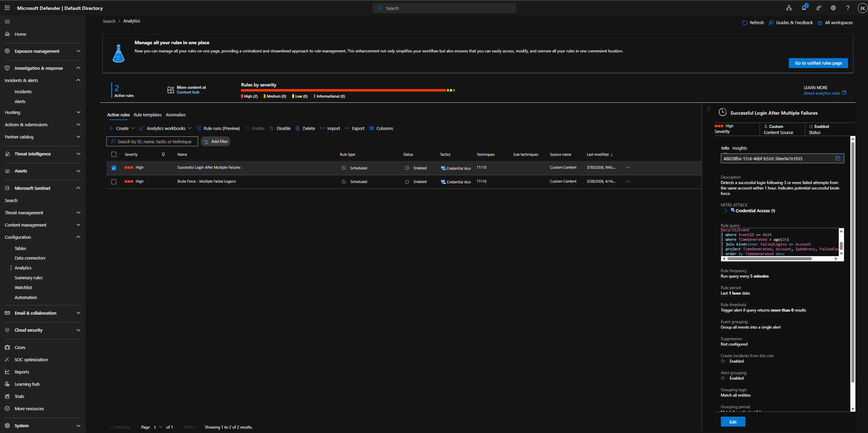Screen dimensions: 868x433
Task: Switch to the Rule templates tab
Action: 147,115
